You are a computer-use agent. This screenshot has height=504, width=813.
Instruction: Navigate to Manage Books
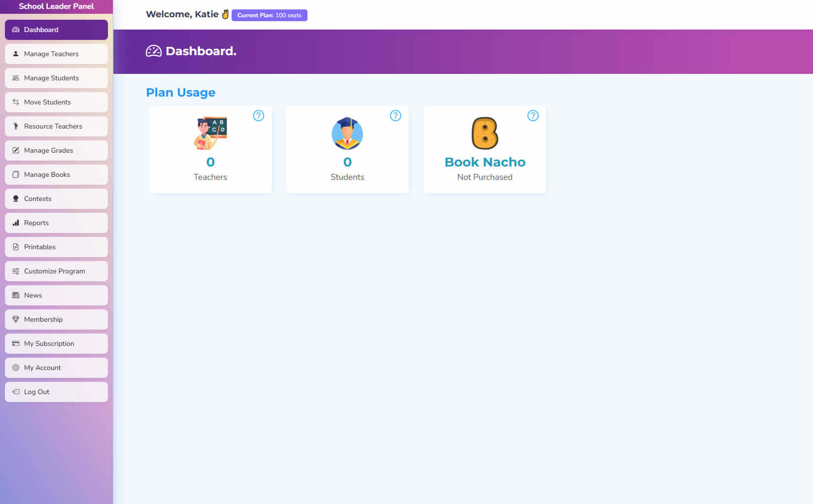tap(56, 175)
